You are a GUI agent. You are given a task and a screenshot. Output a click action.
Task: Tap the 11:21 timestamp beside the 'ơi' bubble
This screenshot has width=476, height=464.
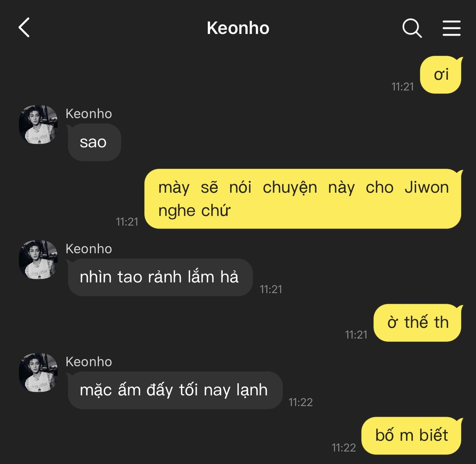click(403, 87)
